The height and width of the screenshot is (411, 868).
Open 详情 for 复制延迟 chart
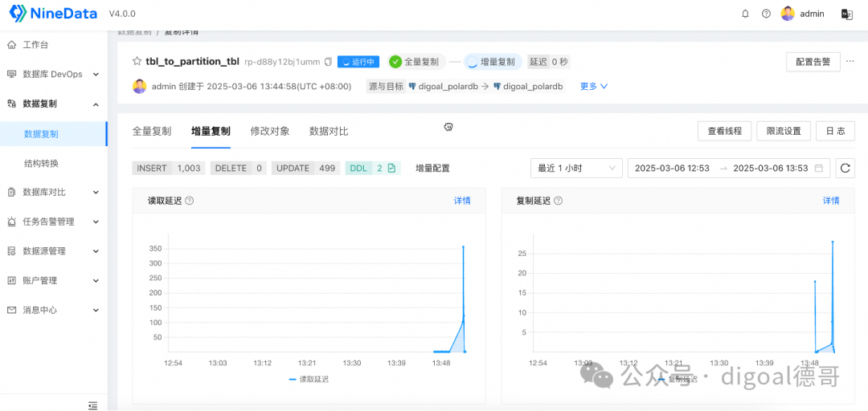(831, 201)
